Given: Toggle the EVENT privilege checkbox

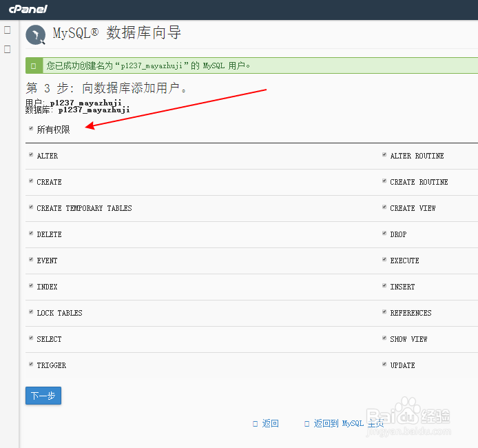Looking at the screenshot, I should 31,260.
